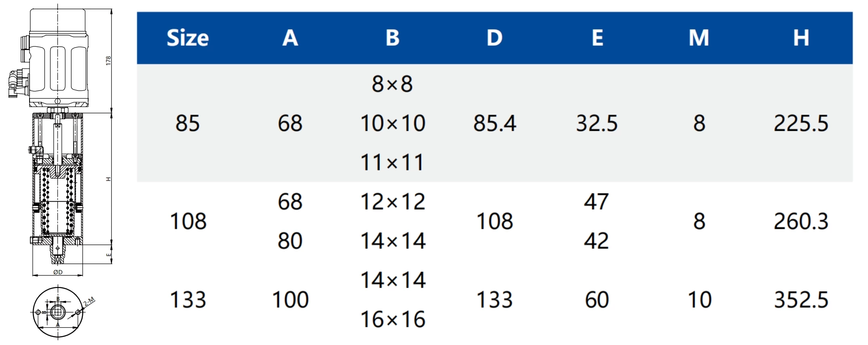This screenshot has height=345, width=868.
Task: Click the Size column header
Action: (188, 38)
